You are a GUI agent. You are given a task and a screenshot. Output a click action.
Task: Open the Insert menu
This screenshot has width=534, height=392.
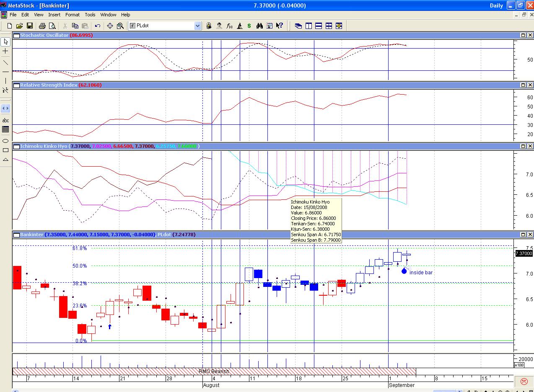[x=54, y=15]
